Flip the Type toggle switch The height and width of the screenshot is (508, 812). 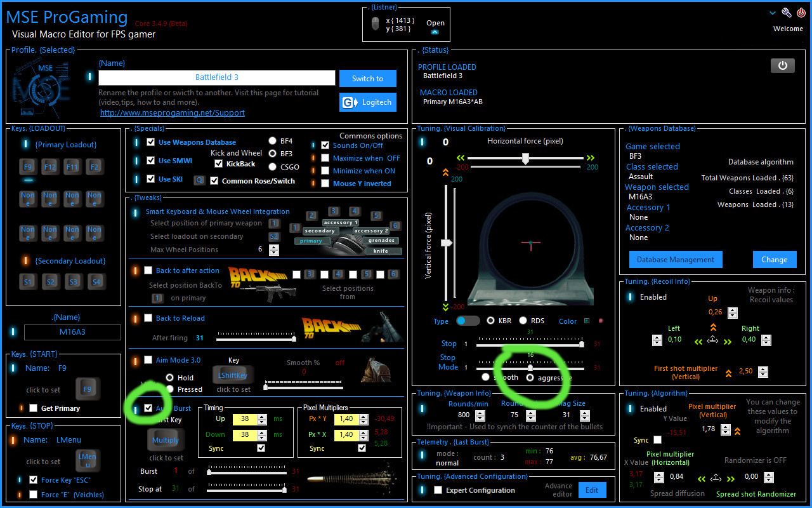pos(468,321)
